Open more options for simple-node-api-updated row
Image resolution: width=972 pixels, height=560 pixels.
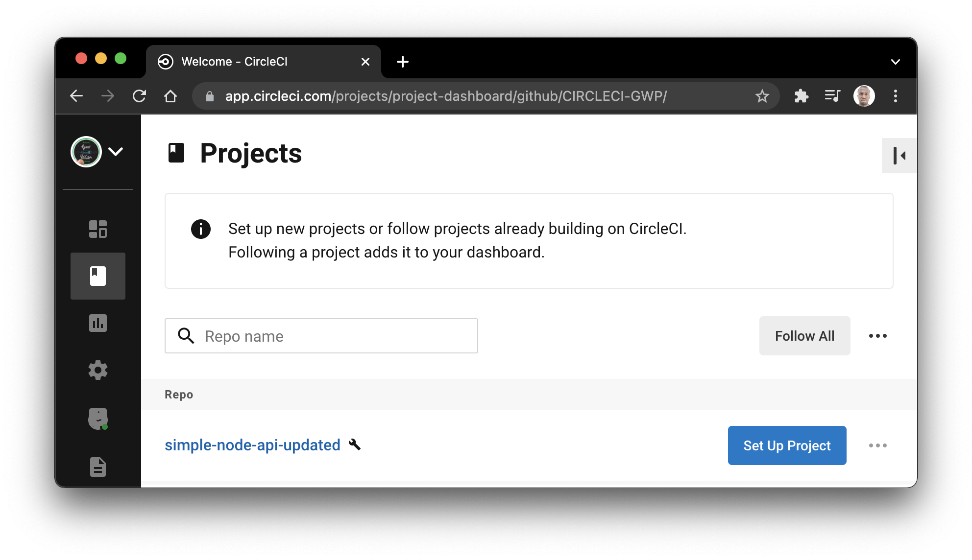click(x=877, y=445)
